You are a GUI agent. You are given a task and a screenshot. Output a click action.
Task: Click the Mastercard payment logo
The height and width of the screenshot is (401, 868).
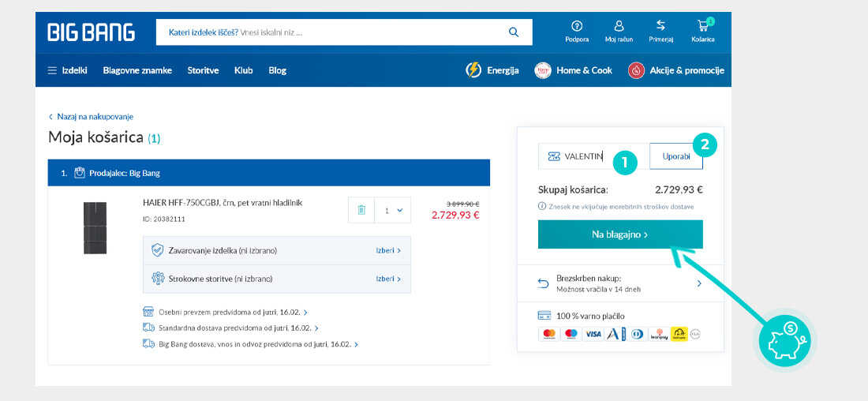pyautogui.click(x=548, y=333)
